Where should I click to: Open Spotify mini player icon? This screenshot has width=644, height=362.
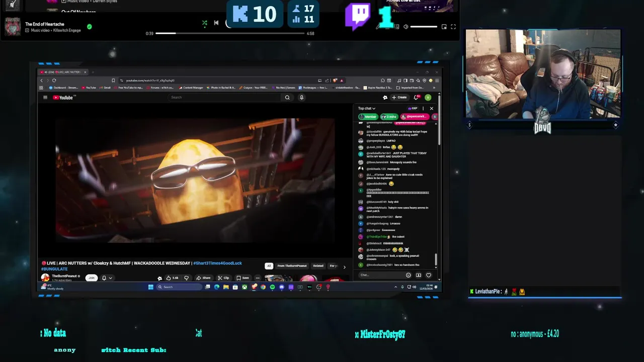click(x=444, y=27)
